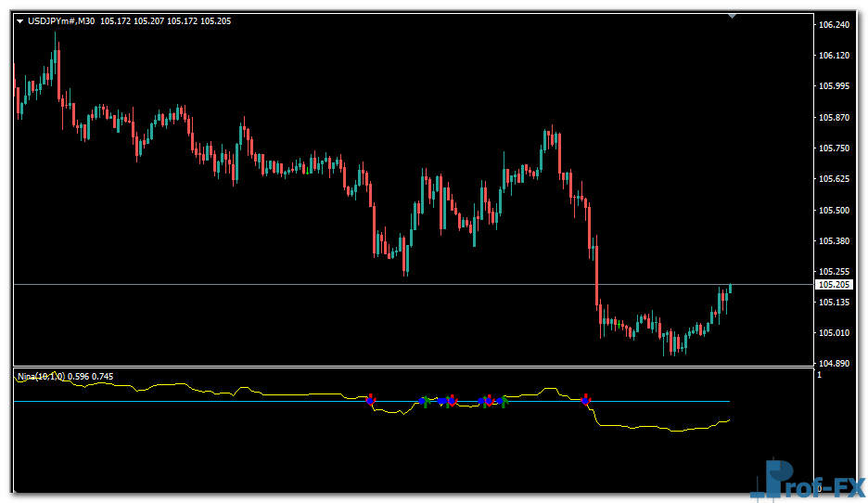Select the gray horizontal current price line
Image resolution: width=868 pixels, height=503 pixels.
(x=278, y=284)
